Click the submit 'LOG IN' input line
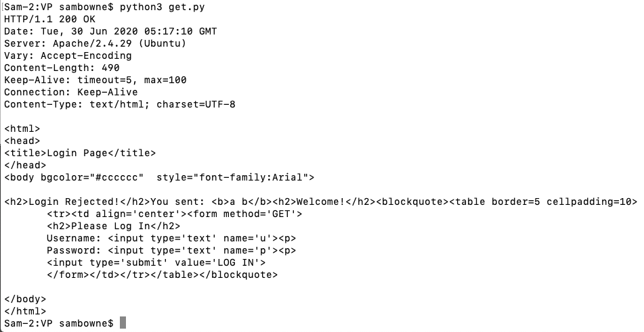This screenshot has width=644, height=332. [156, 262]
